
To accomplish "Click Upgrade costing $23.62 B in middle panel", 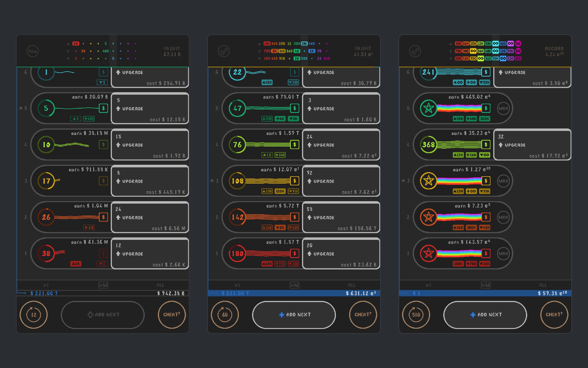I will (341, 253).
